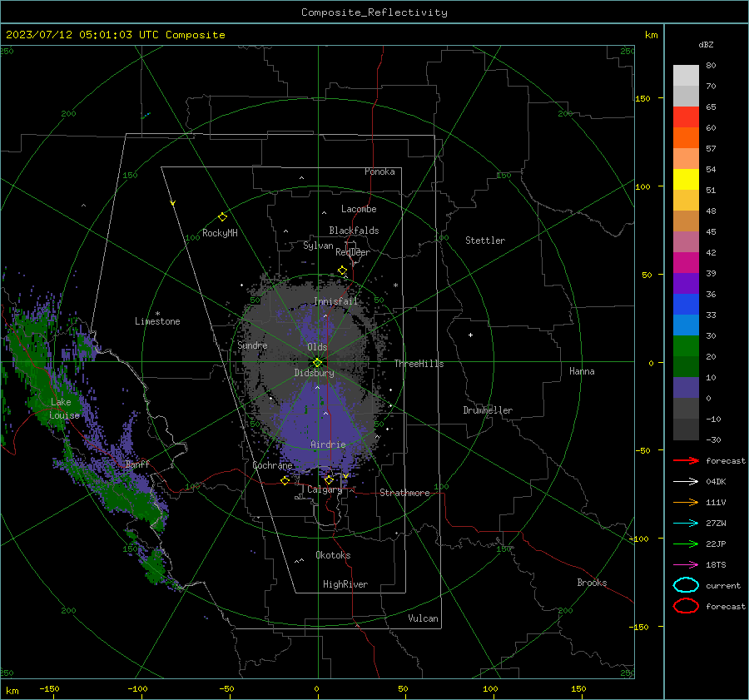This screenshot has width=749, height=700.
Task: Click the Stettler city label
Action: point(485,241)
